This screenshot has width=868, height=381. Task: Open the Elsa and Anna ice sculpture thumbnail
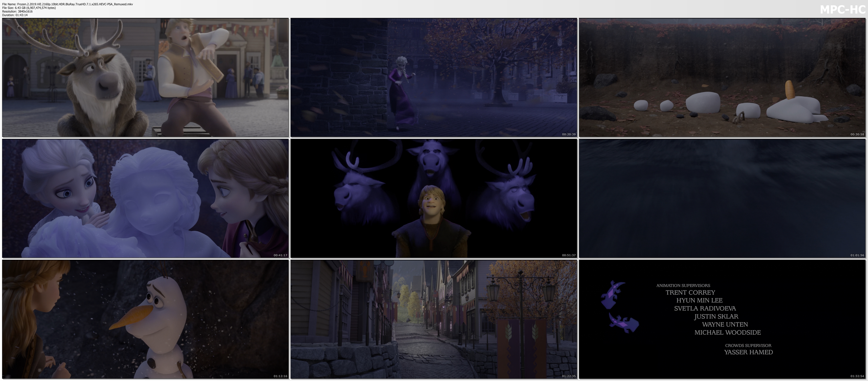click(145, 198)
